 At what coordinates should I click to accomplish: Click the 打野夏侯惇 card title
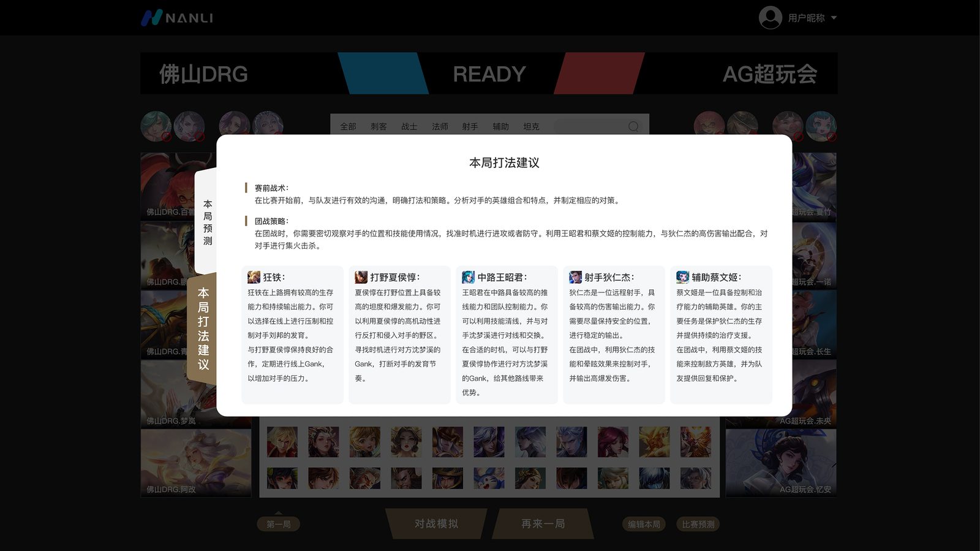tap(395, 277)
